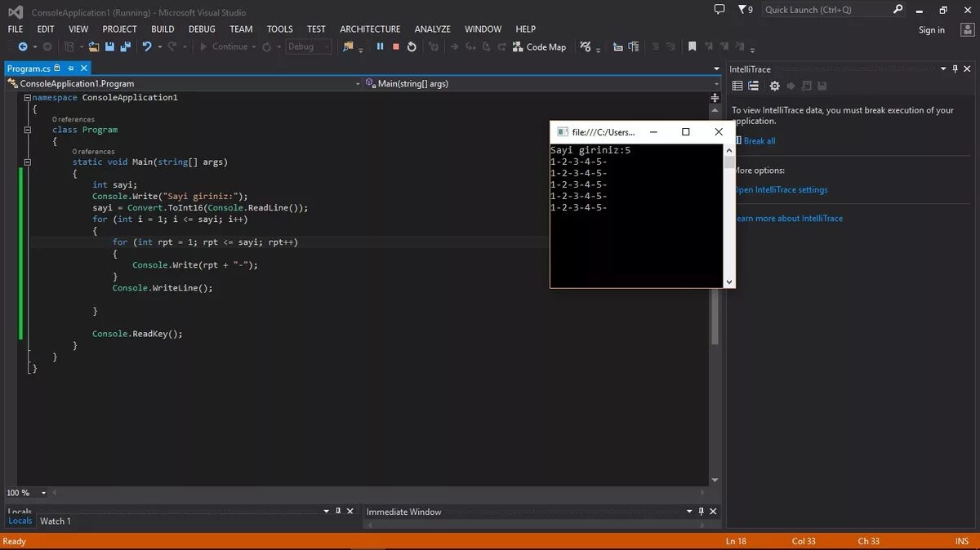This screenshot has width=980, height=550.
Task: Click the Save single floppy icon
Action: [x=110, y=47]
